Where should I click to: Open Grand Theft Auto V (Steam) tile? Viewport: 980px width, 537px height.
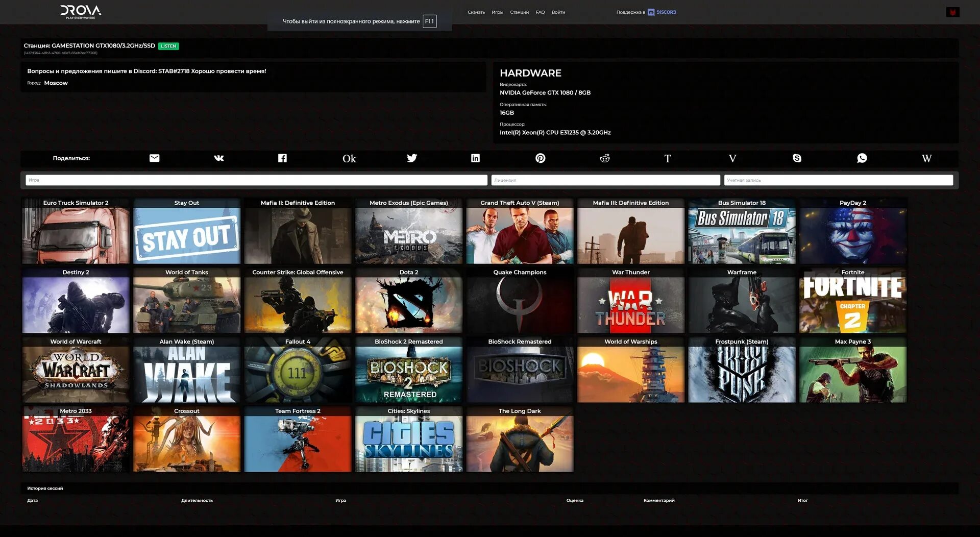[520, 231]
